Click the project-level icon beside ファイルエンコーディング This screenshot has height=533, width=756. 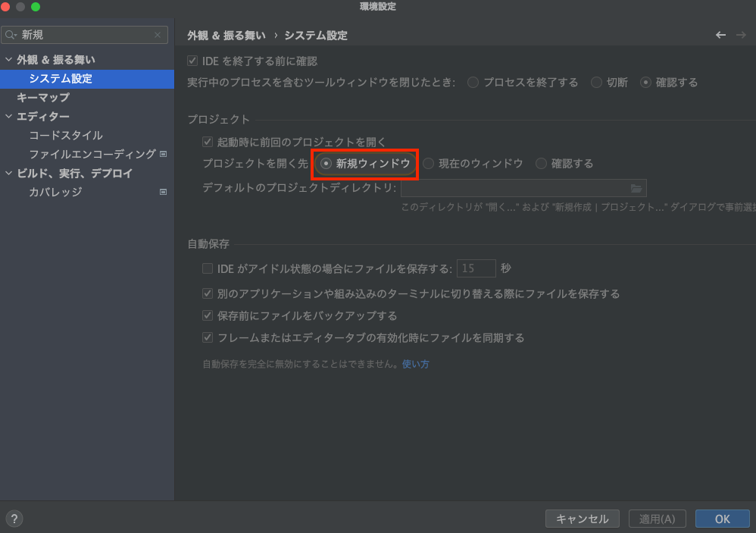pyautogui.click(x=164, y=154)
